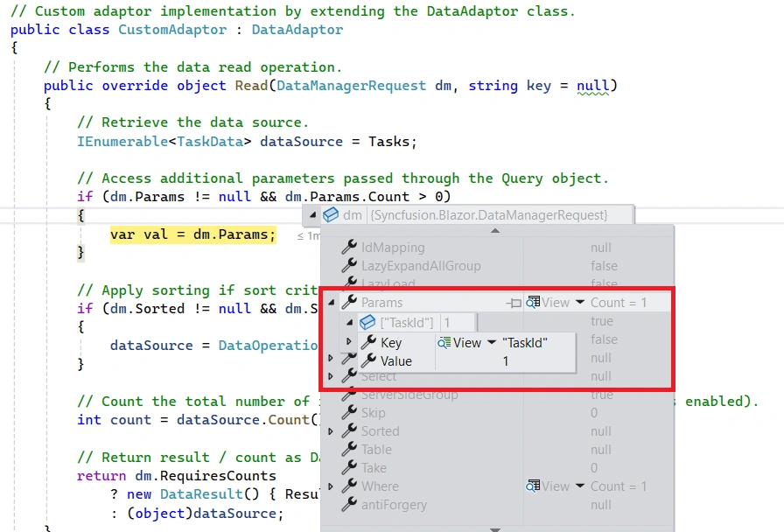Click the wrench icon beside Take
This screenshot has width=784, height=532.
click(349, 467)
